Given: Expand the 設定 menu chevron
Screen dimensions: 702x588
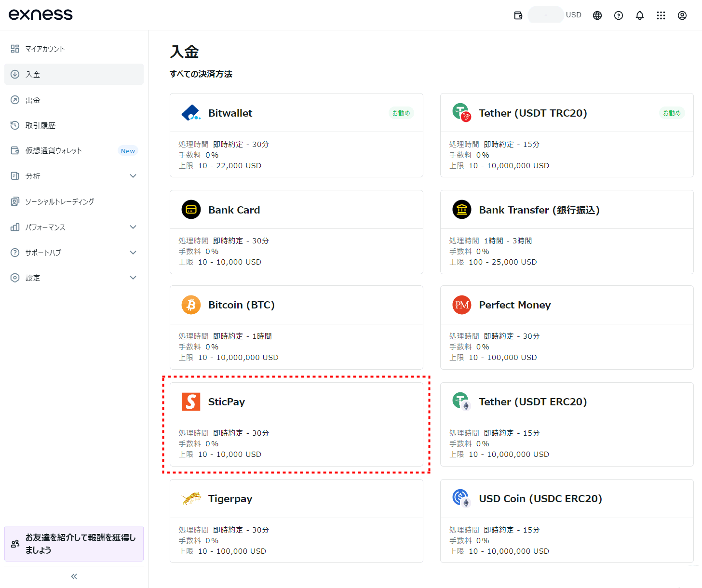Looking at the screenshot, I should click(133, 278).
